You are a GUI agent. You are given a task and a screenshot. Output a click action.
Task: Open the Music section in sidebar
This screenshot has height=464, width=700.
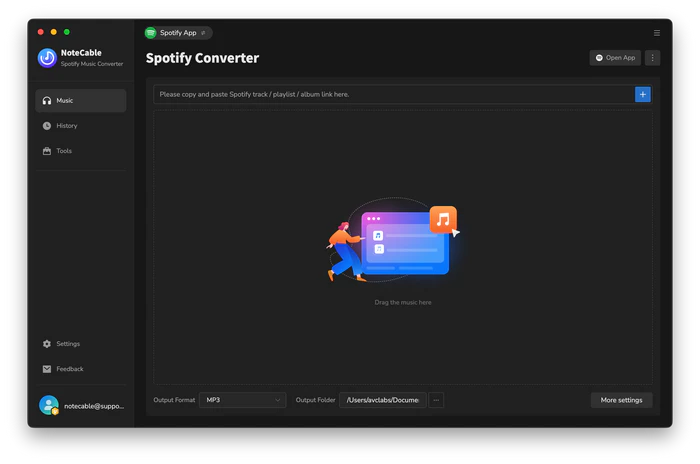80,100
